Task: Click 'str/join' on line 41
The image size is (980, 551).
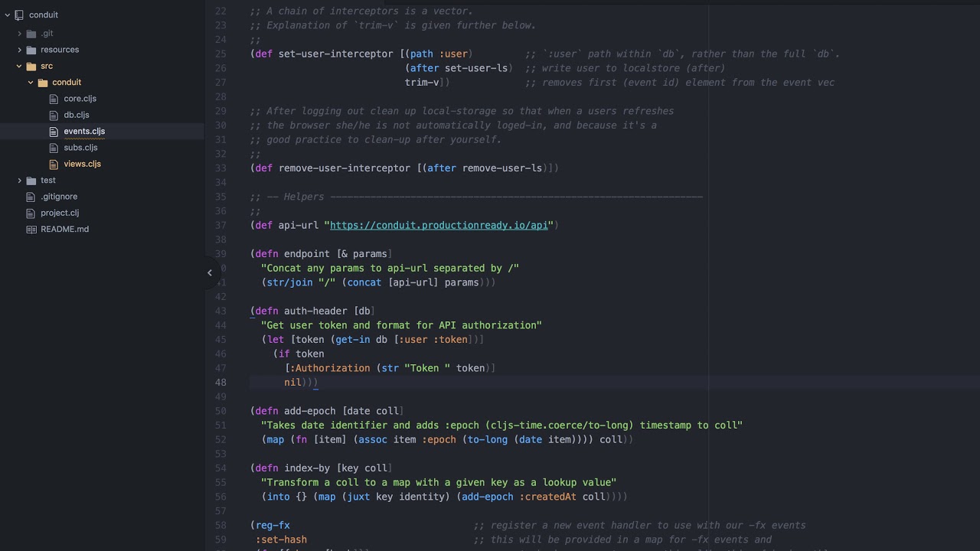Action: pyautogui.click(x=290, y=283)
